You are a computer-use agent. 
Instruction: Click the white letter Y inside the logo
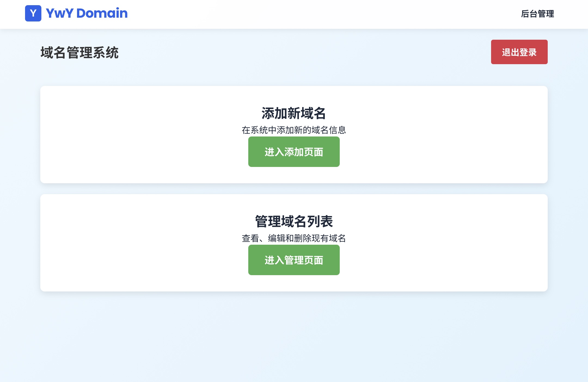point(33,13)
